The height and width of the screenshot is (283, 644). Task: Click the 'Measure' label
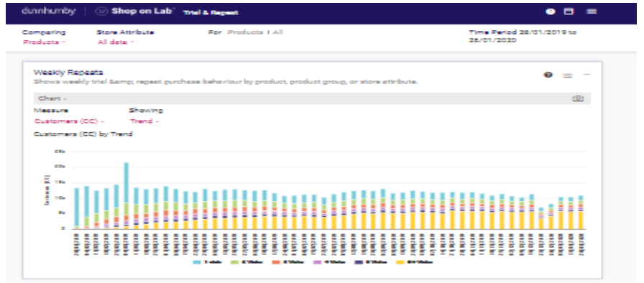(x=51, y=111)
